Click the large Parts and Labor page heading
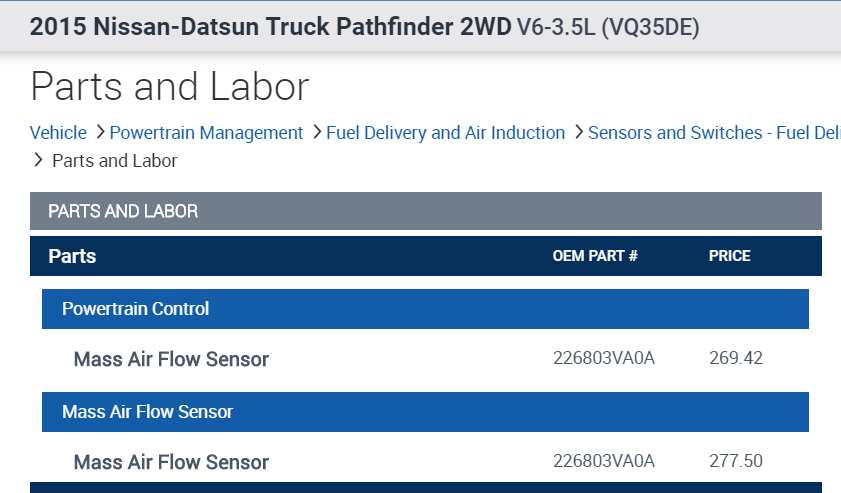841x493 pixels. [x=170, y=87]
